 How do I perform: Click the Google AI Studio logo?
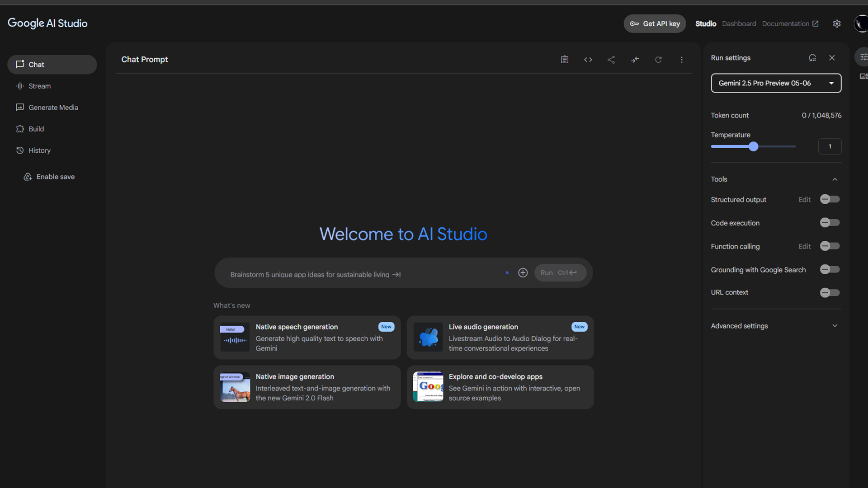tap(47, 23)
